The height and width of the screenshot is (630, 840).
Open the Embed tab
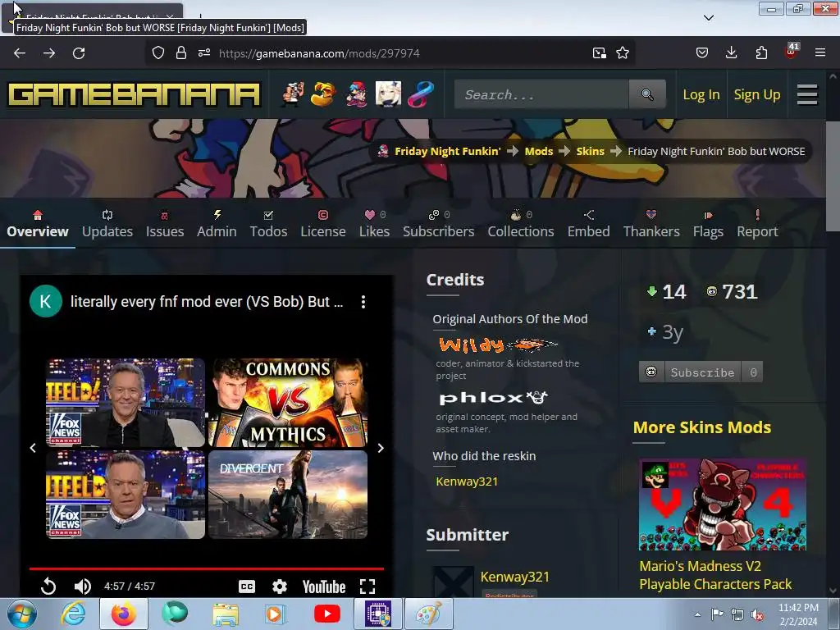pos(589,224)
